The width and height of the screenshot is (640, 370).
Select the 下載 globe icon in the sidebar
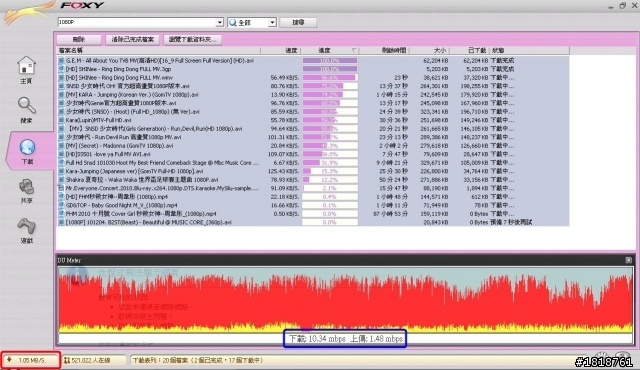tap(27, 147)
